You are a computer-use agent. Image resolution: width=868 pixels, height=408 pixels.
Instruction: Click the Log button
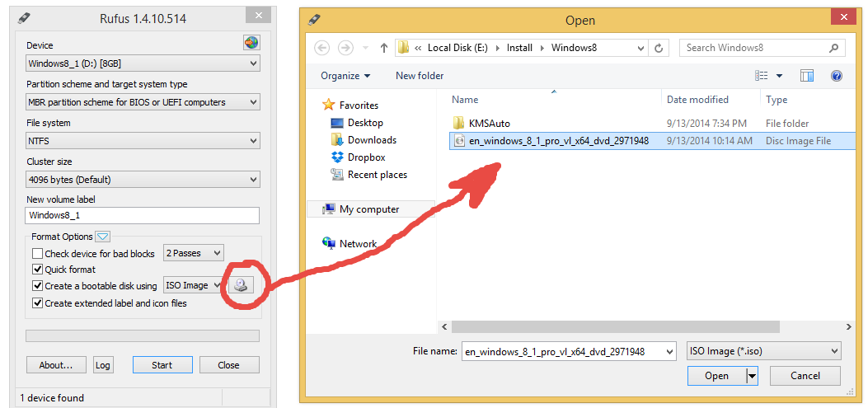click(102, 365)
